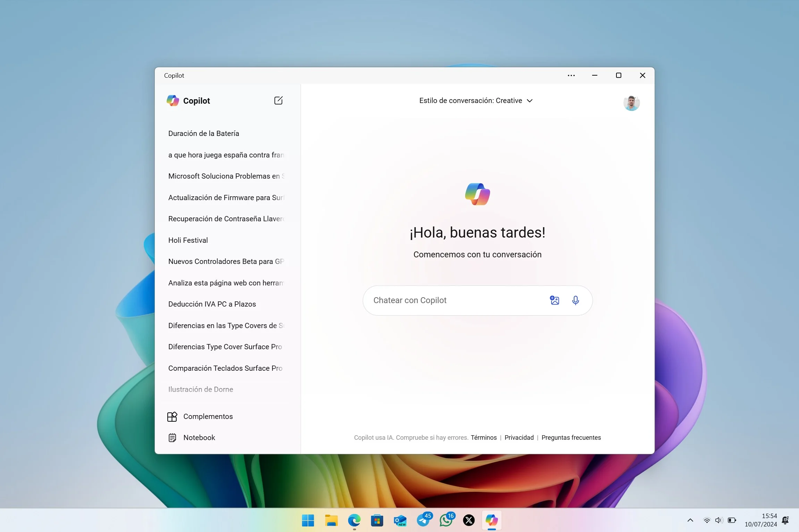Select the Duración de la Batería chat
Viewport: 799px width, 532px height.
(203, 133)
